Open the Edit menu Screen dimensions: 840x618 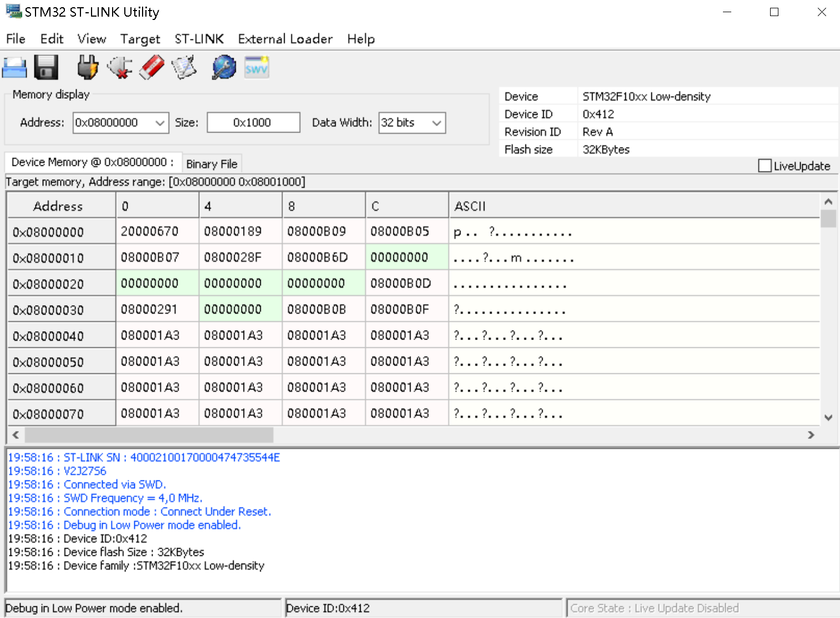pyautogui.click(x=52, y=39)
